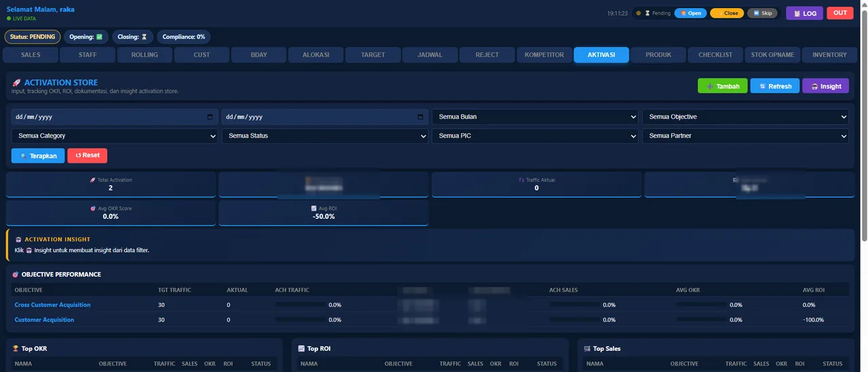Open the ROLLING tab

tap(144, 55)
